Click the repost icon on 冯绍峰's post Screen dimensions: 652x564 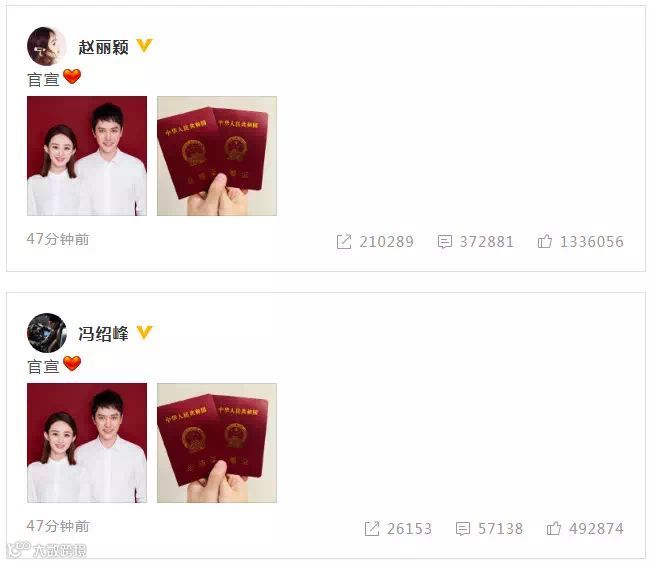click(x=372, y=529)
